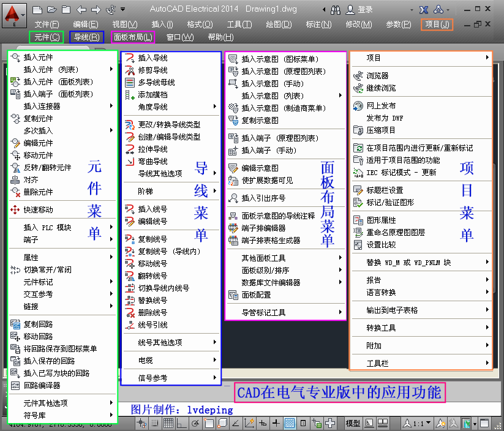Viewport: 504px width, 431px height.
Task: Click the Open file button in quick toolbar
Action: [52, 10]
